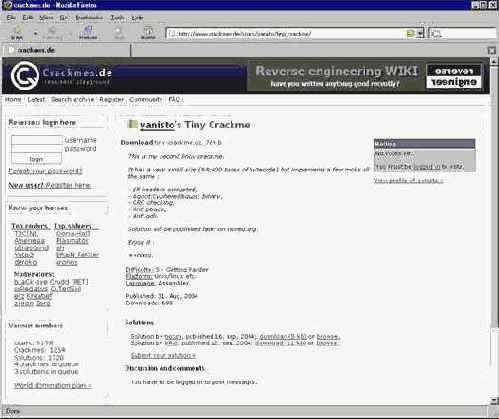The height and width of the screenshot is (419, 499).
Task: Click the green Go button beside the address
Action: [411, 34]
